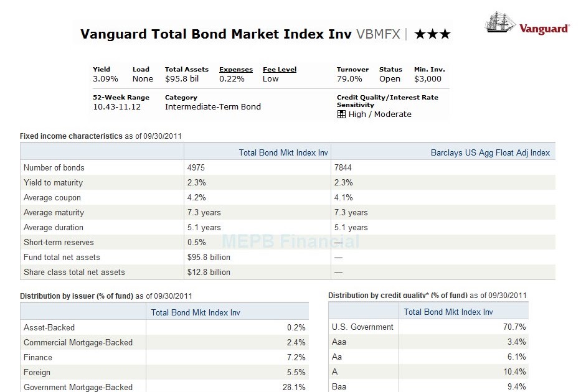581x392 pixels.
Task: Select the $12.8 billion share class value
Action: [x=209, y=272]
